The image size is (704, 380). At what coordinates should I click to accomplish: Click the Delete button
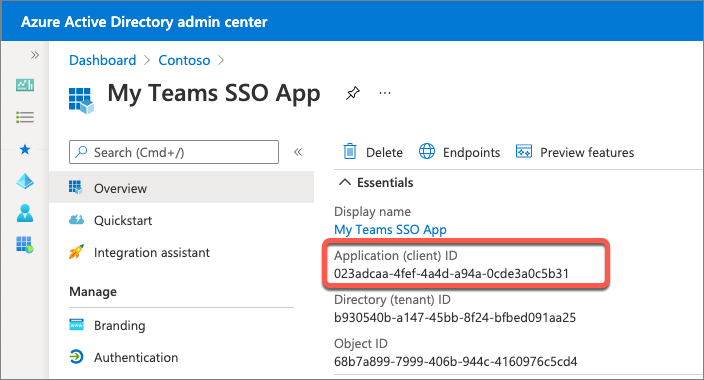(x=373, y=152)
